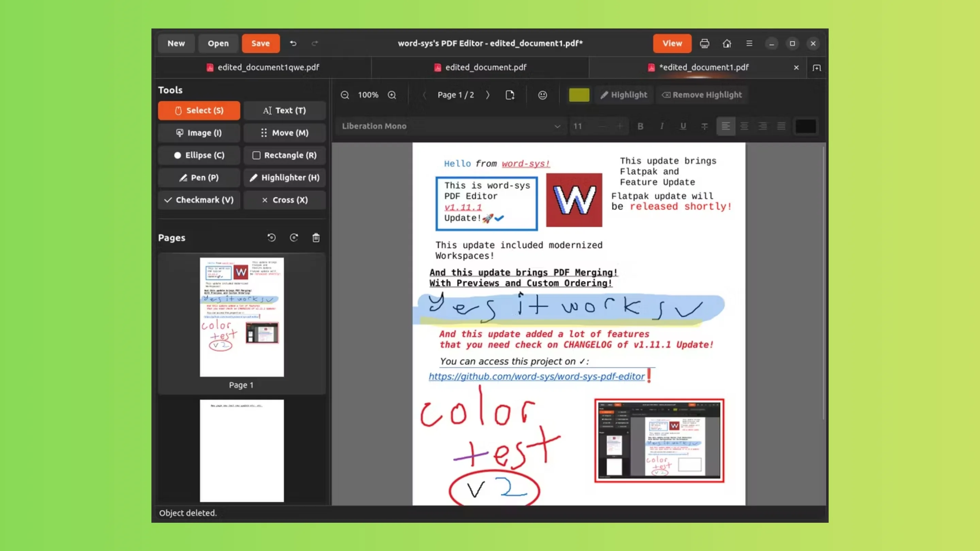Screen dimensions: 980x551
Task: Click the 100% zoom level label
Action: 368,95
